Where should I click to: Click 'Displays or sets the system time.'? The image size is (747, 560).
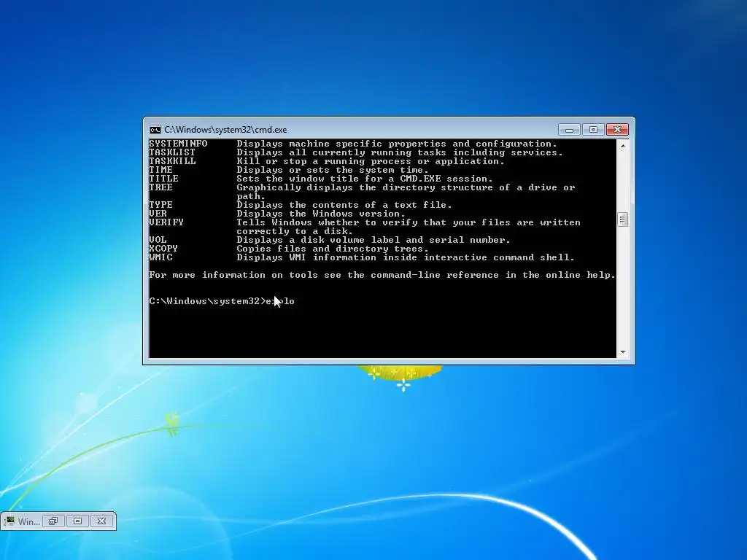(x=333, y=170)
